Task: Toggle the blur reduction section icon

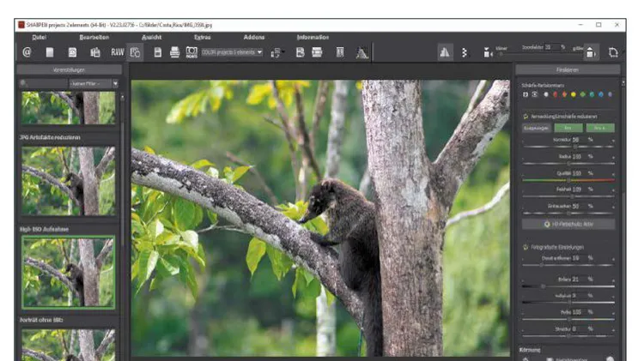Action: coord(526,117)
